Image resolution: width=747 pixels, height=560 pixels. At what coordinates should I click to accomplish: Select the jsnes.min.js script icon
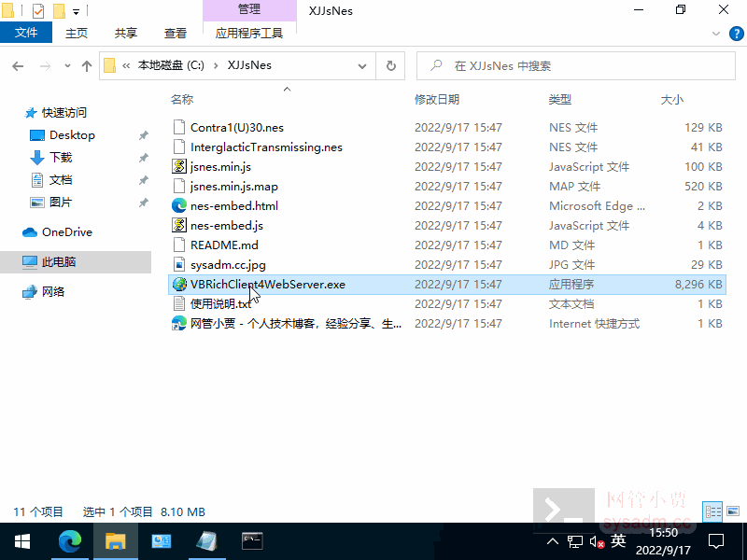(179, 167)
